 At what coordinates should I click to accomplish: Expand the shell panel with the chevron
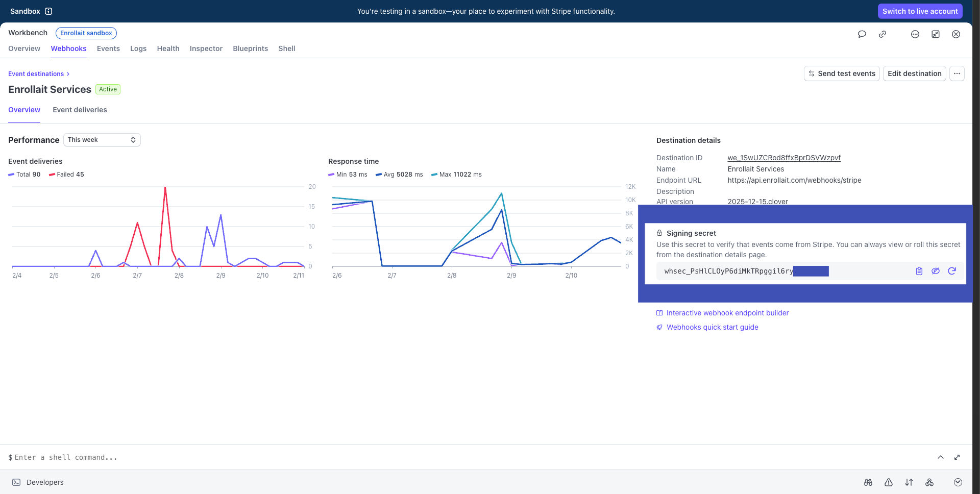point(941,457)
